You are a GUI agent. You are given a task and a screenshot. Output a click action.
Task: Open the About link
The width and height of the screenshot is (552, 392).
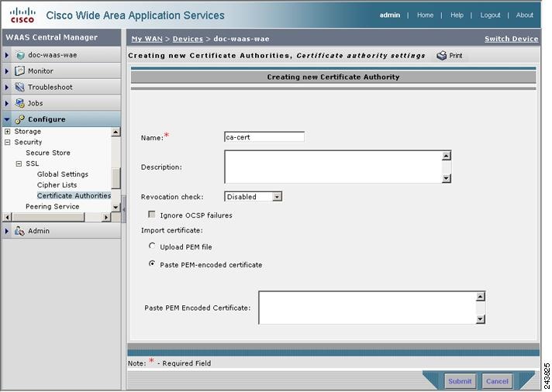524,15
